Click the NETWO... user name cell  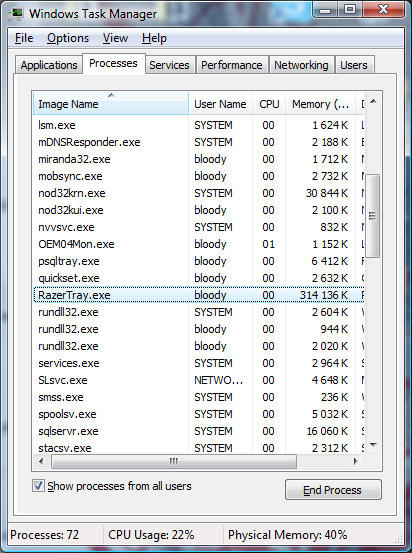point(218,380)
